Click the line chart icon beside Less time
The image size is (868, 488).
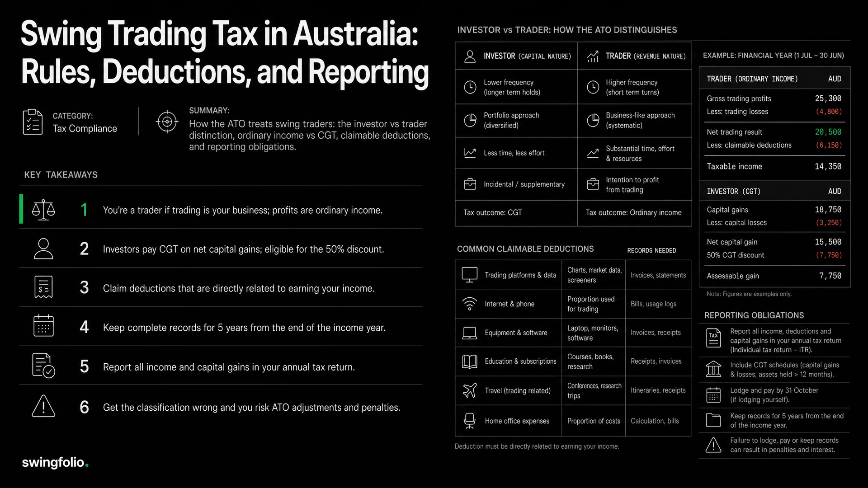click(470, 153)
